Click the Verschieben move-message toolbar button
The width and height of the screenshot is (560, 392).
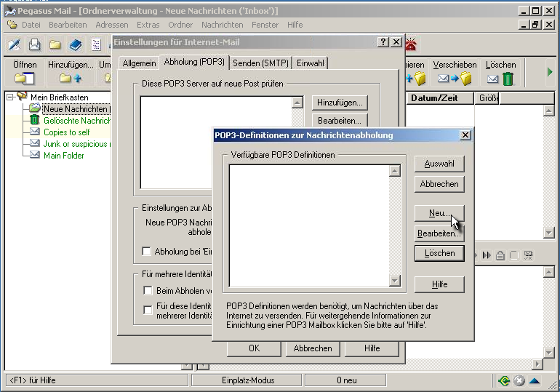pyautogui.click(x=455, y=72)
